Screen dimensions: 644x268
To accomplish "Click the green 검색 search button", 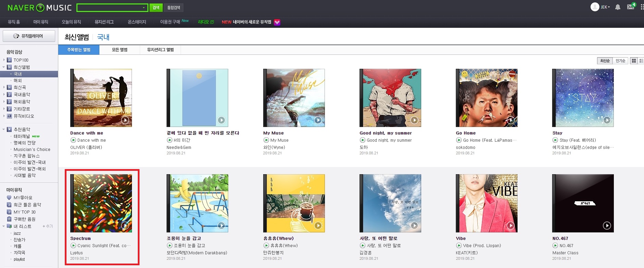I will 156,8.
